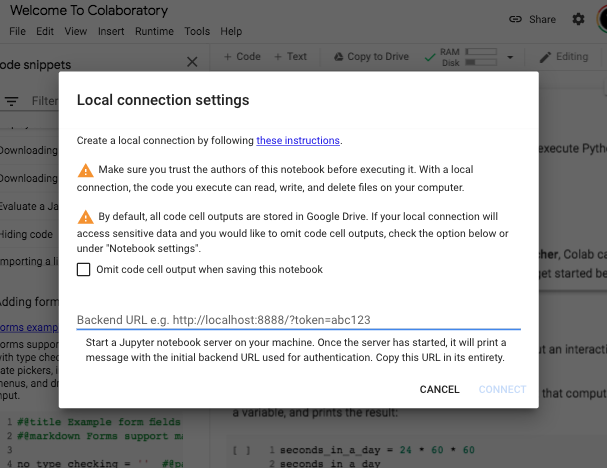Screen dimensions: 607x468
Task: Open the File menu
Action: (x=17, y=31)
